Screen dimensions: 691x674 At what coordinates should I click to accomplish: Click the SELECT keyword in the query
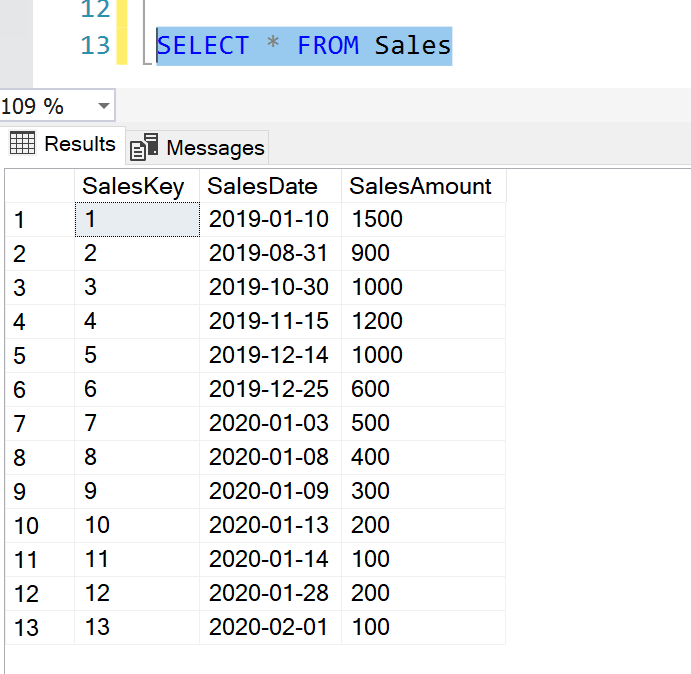pyautogui.click(x=203, y=46)
